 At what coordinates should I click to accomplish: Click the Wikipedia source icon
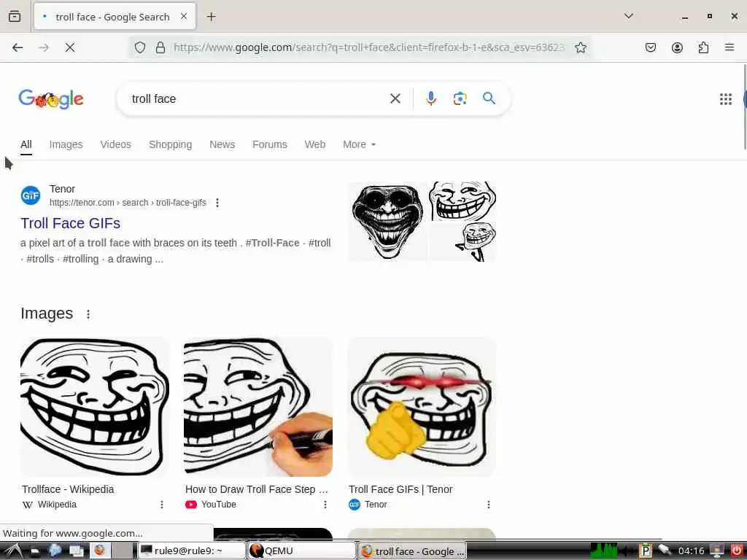click(x=28, y=505)
